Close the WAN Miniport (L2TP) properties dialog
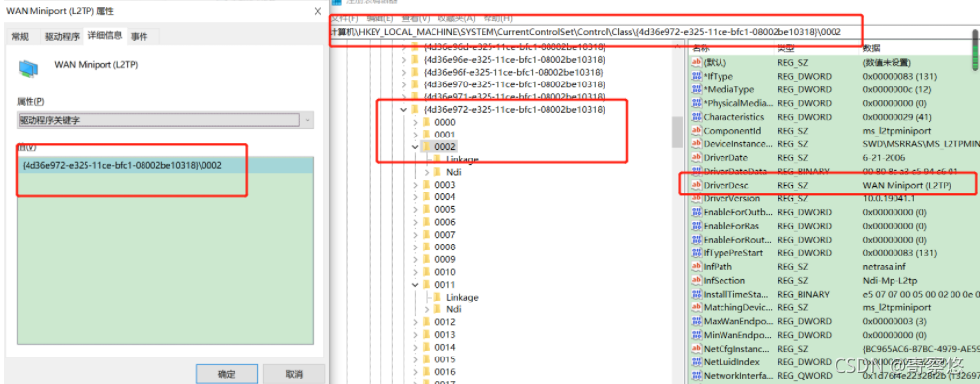 pos(317,11)
